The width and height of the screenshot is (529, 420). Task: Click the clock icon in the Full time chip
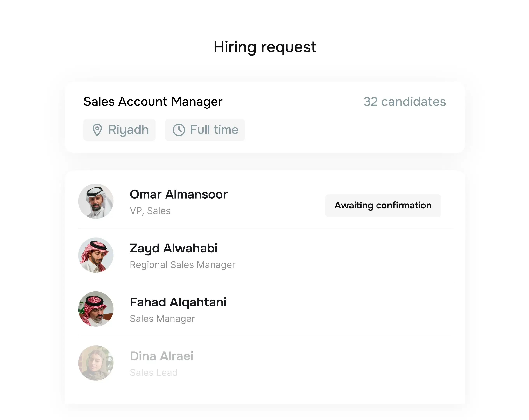(x=179, y=130)
